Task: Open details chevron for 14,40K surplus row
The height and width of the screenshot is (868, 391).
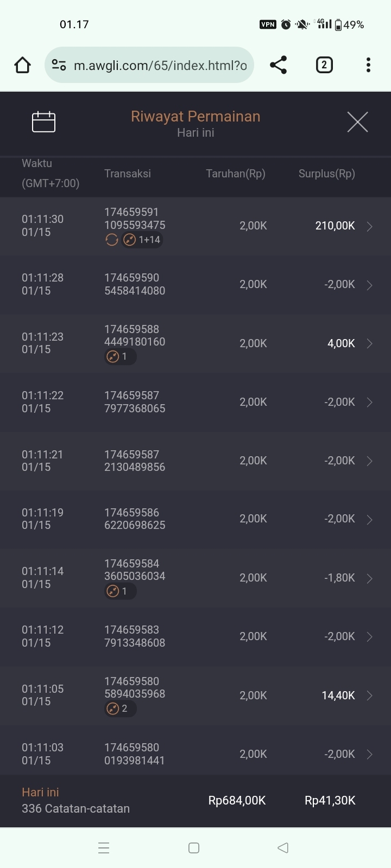Action: click(370, 695)
